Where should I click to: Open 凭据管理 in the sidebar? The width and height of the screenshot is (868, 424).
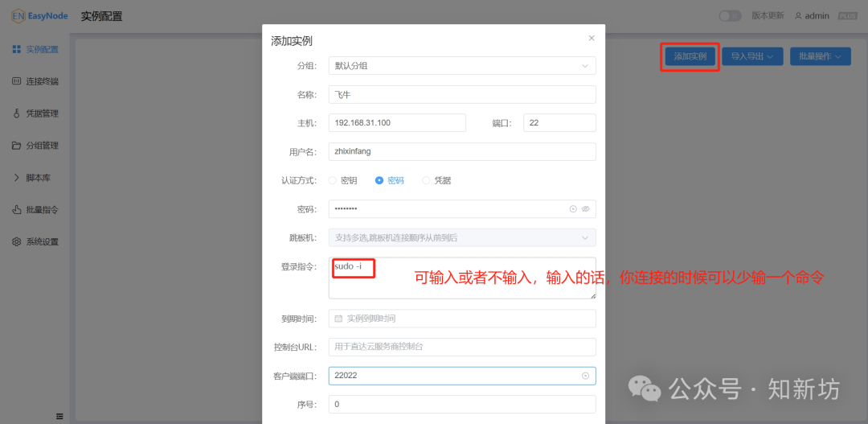[x=35, y=113]
